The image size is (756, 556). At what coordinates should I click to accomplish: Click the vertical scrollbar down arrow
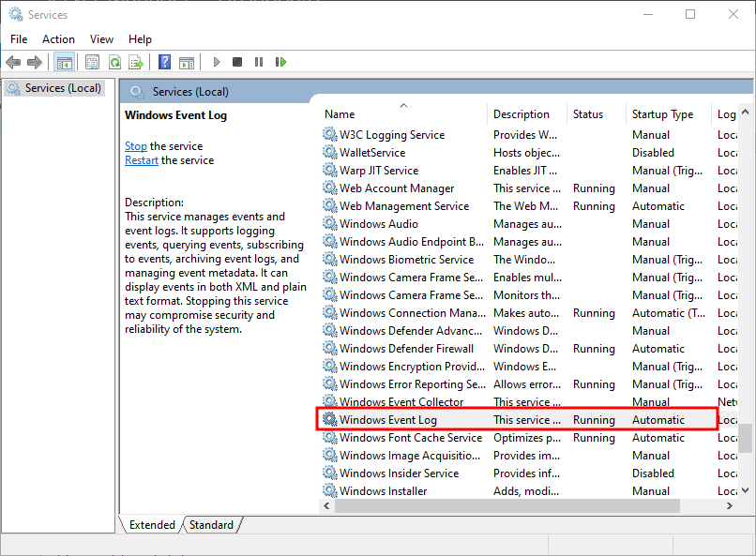(745, 490)
